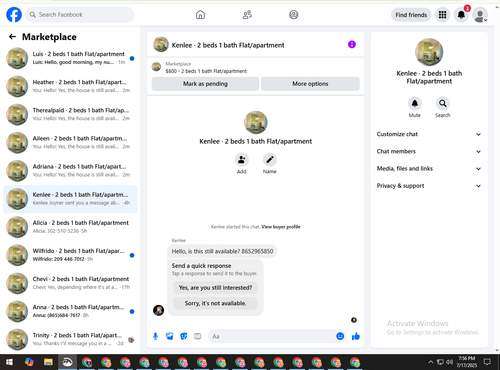Screen dimensions: 500x370
Task: Show hidden system tray icons
Action: [x=431, y=362]
